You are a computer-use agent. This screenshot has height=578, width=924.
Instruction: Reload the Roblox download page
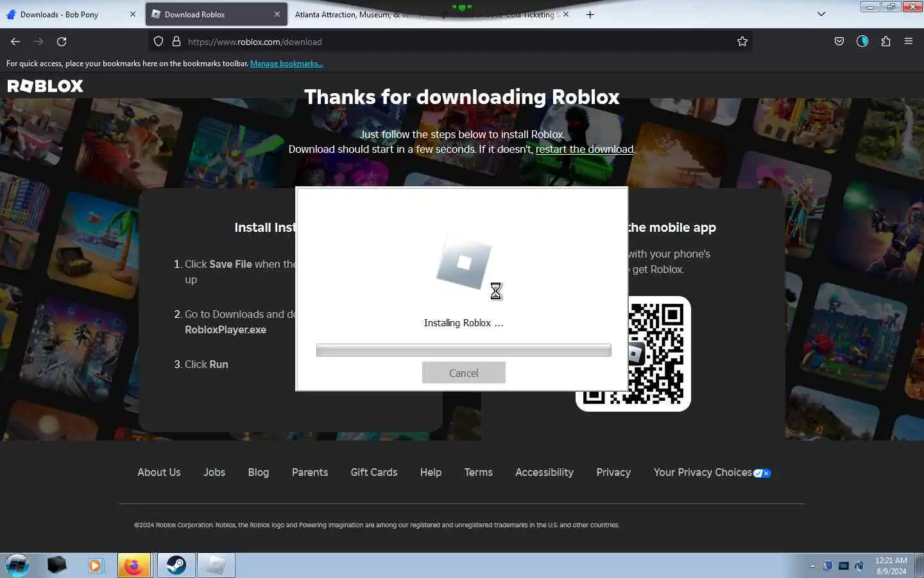coord(62,42)
